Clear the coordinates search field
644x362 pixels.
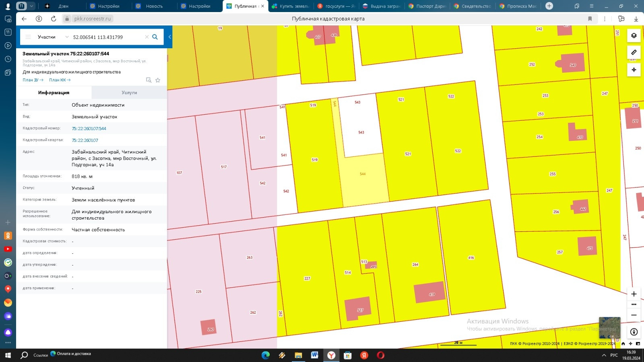147,37
